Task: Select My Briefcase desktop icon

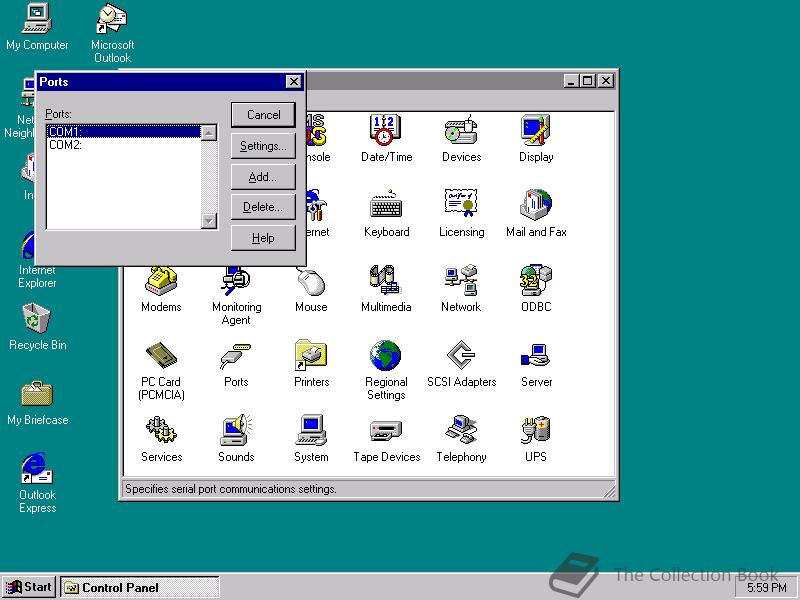Action: pos(37,403)
